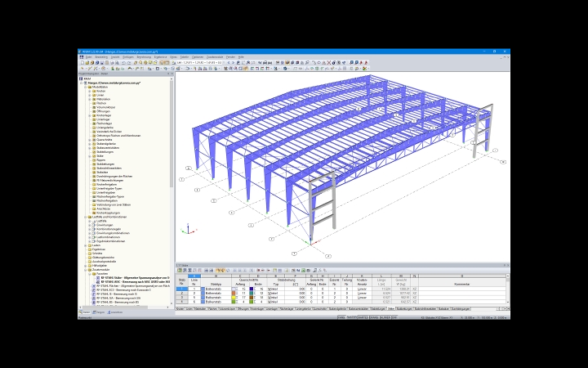Toggle FANG in the status bar
The image size is (588, 368).
point(341,317)
